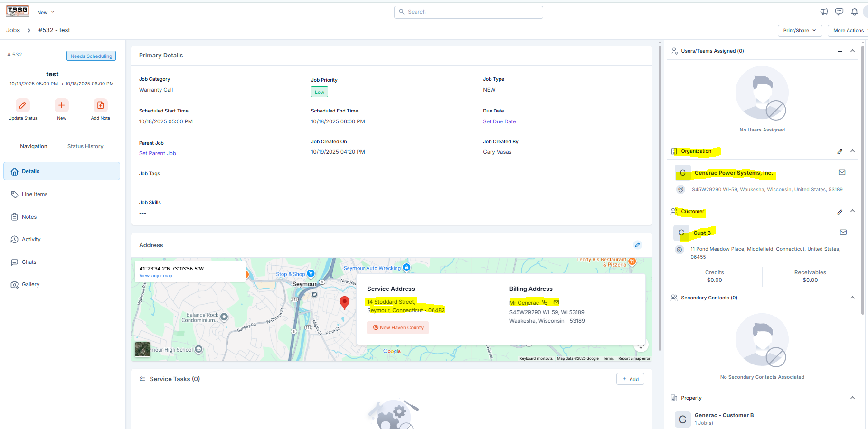Switch to the Status History tab
Viewport: 868px width, 429px height.
[x=85, y=146]
